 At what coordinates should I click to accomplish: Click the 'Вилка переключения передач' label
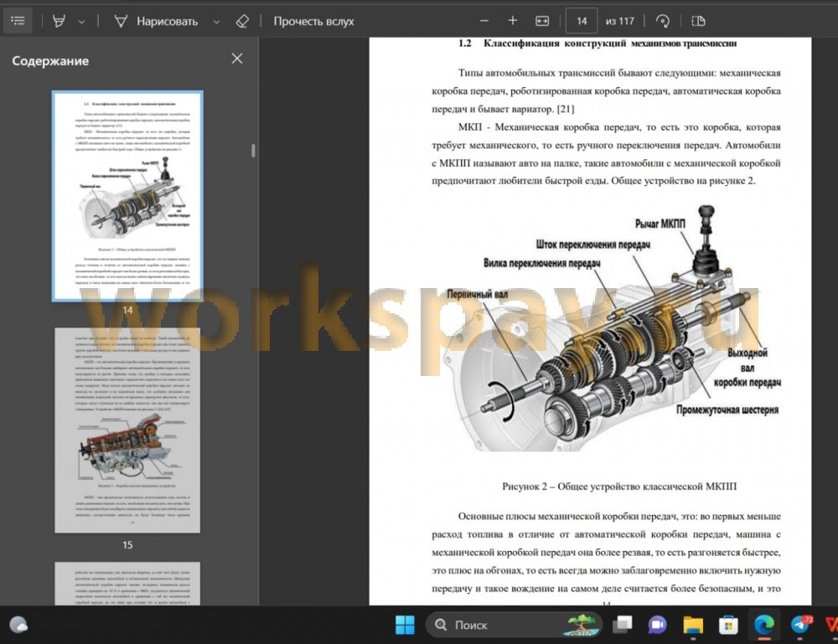point(541,263)
